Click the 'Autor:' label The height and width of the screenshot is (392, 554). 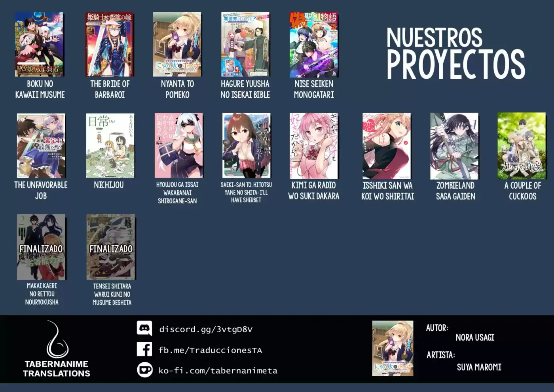437,328
